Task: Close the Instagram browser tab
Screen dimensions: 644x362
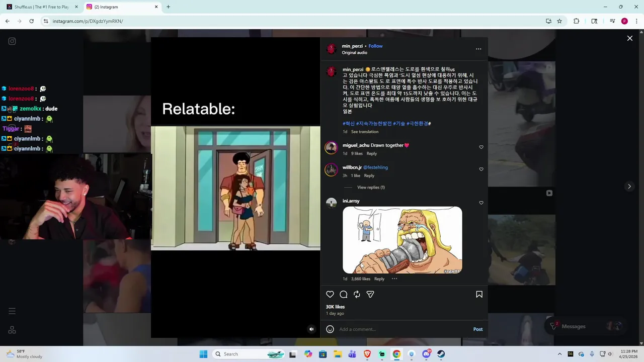Action: [156, 7]
